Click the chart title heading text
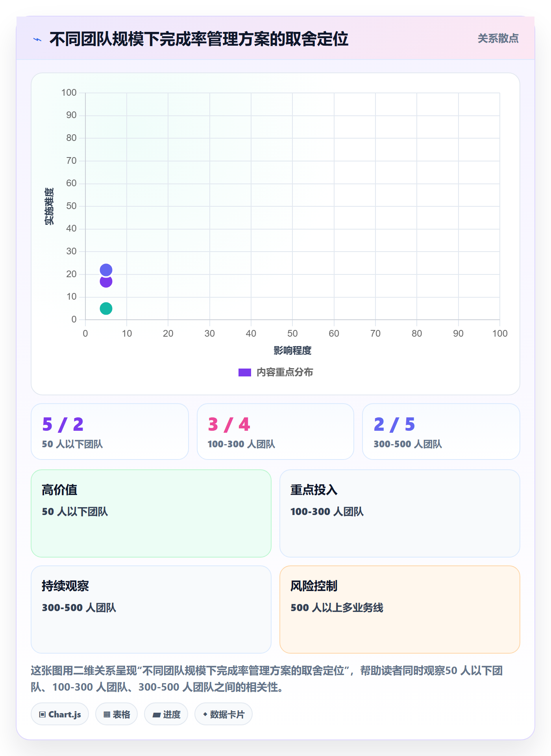Viewport: 551px width, 756px height. pos(199,39)
